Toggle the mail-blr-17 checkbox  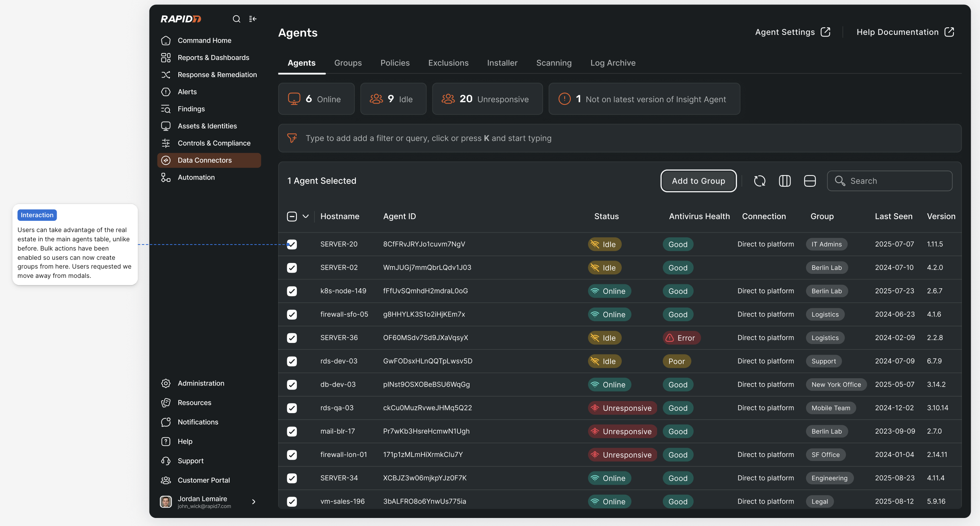(292, 432)
